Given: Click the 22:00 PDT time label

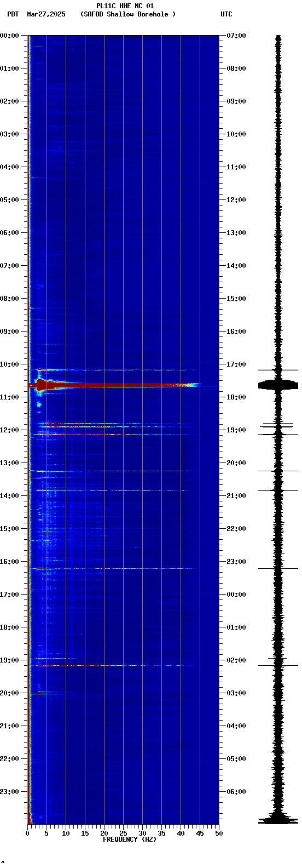Looking at the screenshot, I should (9, 759).
